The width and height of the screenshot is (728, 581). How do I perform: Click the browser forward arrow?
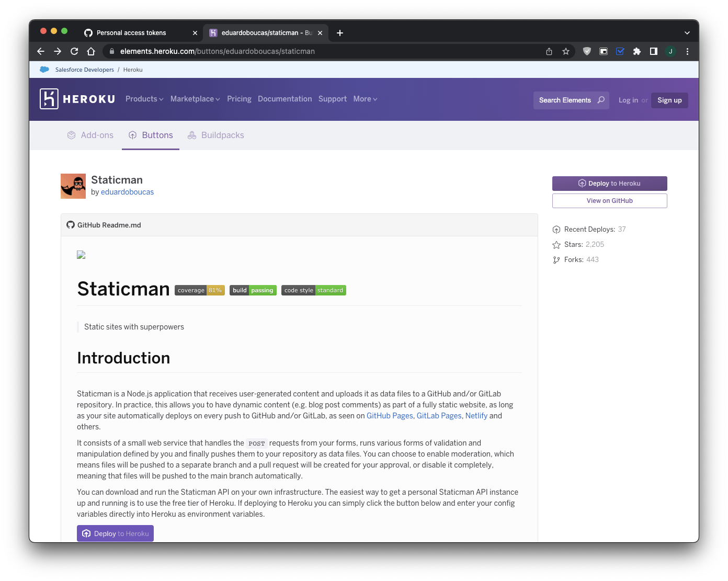pos(58,51)
